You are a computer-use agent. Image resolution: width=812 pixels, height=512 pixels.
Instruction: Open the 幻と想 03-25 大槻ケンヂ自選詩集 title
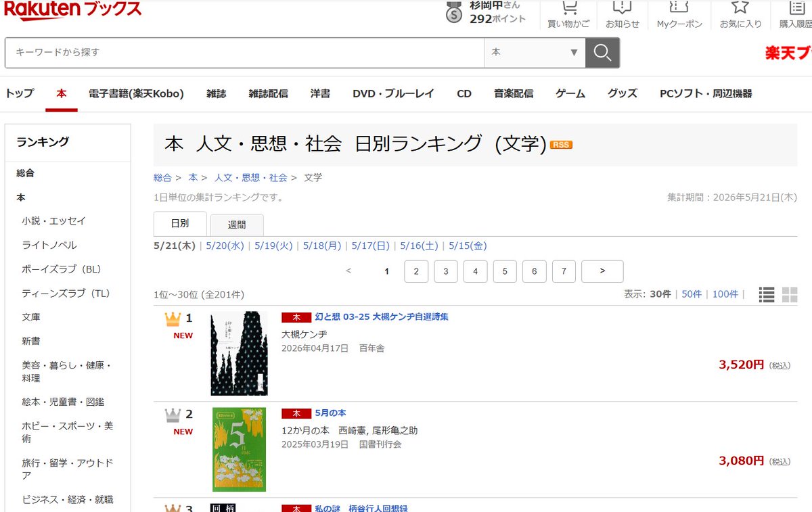click(x=382, y=317)
